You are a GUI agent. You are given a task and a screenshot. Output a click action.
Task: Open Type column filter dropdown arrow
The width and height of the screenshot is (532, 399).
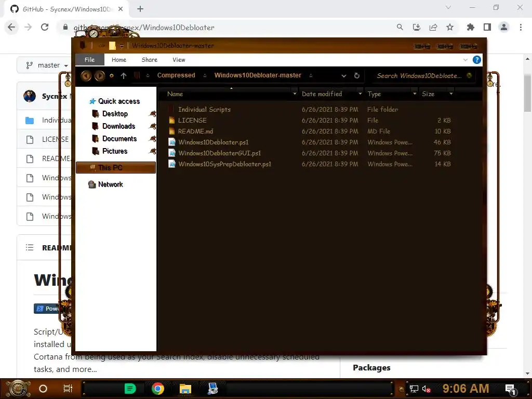414,94
